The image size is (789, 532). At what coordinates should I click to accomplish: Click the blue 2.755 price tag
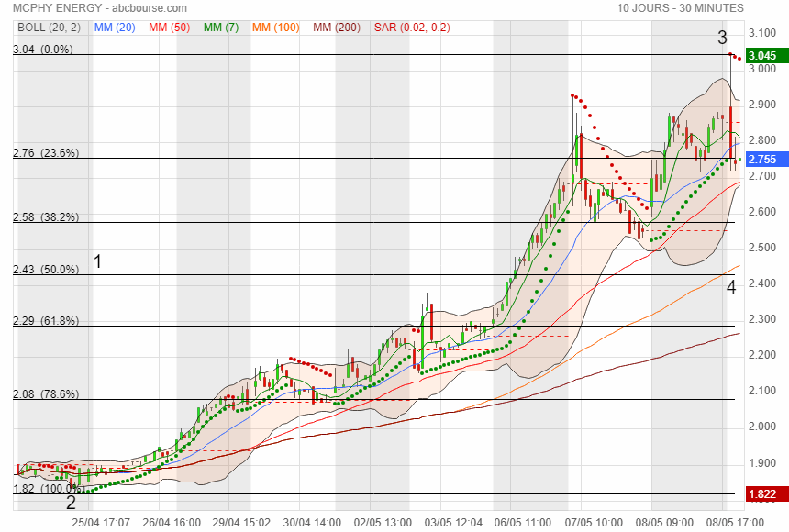click(x=767, y=160)
